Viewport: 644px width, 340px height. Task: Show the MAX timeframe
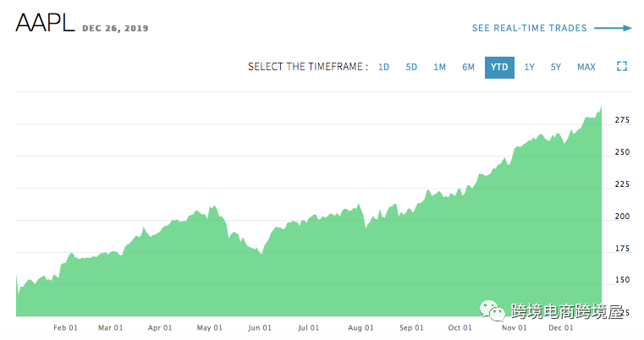[x=586, y=67]
